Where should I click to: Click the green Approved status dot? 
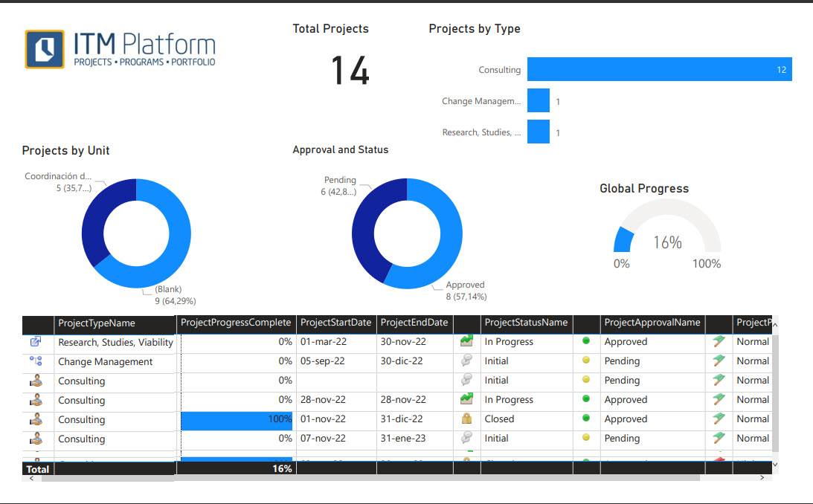click(586, 341)
